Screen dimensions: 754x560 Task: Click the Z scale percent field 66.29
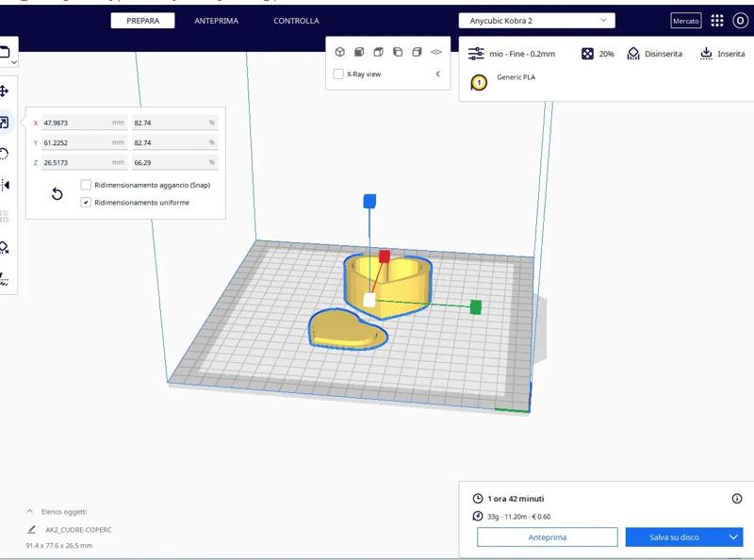(x=175, y=162)
